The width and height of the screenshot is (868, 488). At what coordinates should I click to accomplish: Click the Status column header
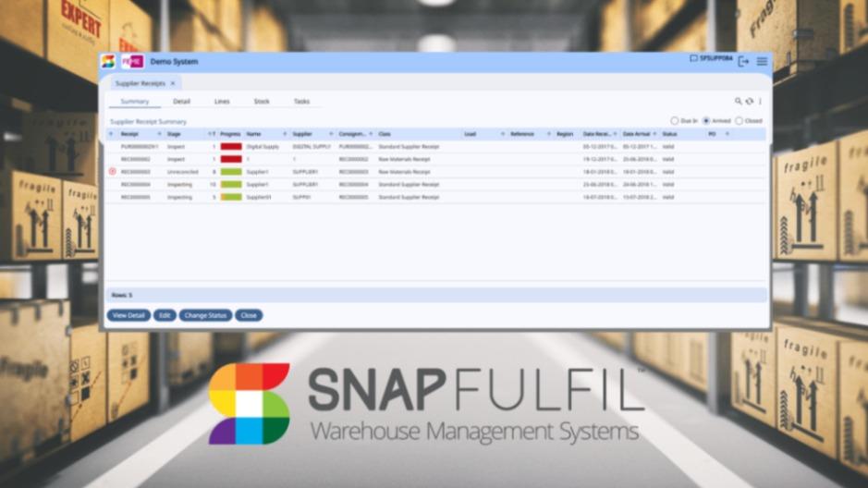pyautogui.click(x=670, y=134)
